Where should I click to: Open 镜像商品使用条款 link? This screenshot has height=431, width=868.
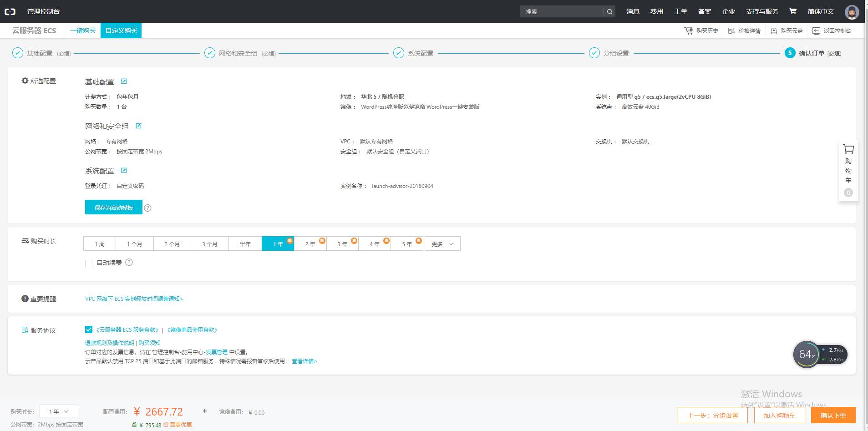192,330
